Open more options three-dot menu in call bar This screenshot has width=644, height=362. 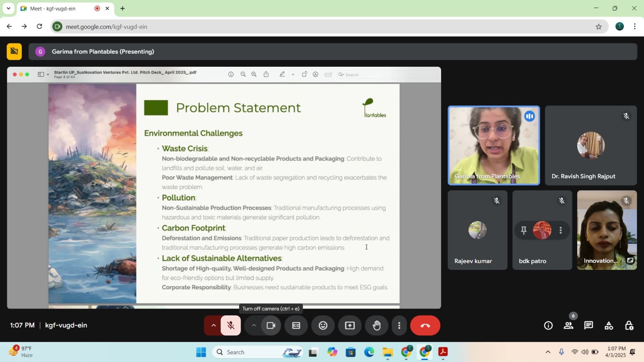(x=399, y=325)
